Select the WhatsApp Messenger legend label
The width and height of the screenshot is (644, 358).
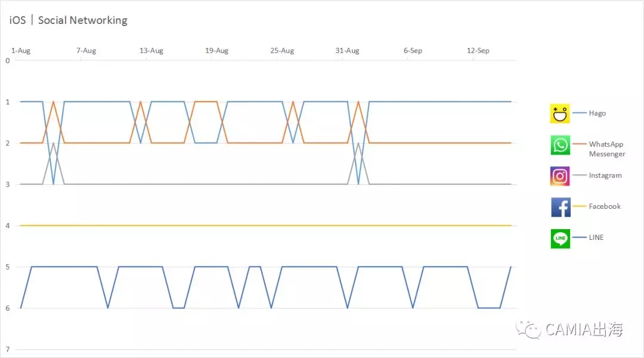(606, 149)
